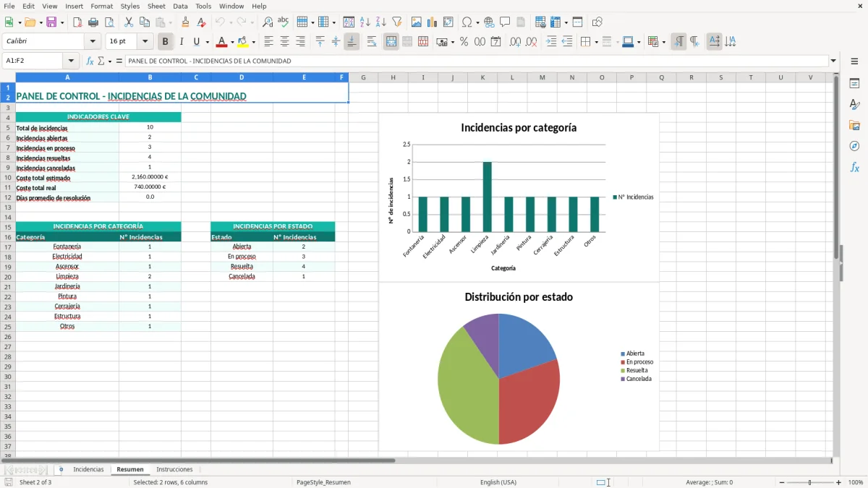Toggle Italic formatting
Image resolution: width=868 pixels, height=488 pixels.
181,42
